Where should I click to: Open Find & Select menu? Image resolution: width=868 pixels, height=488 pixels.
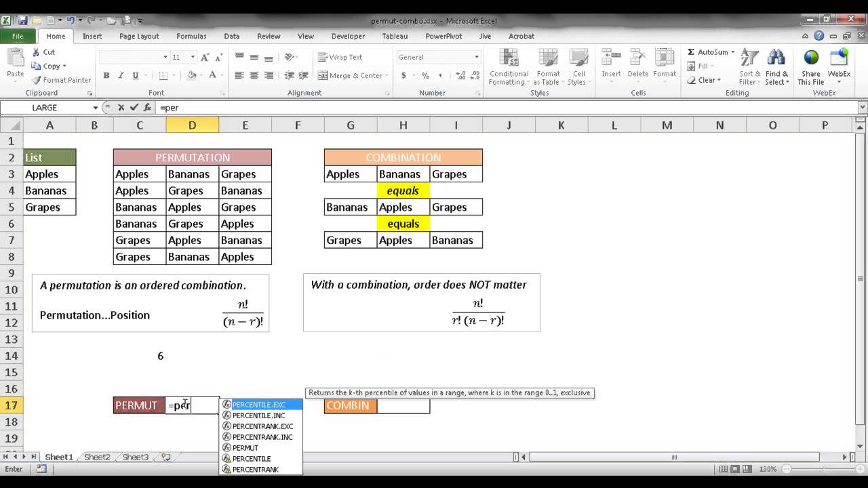click(x=776, y=67)
